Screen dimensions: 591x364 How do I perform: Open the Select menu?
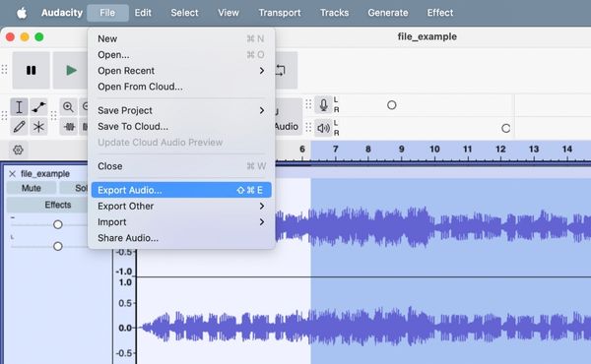tap(184, 13)
